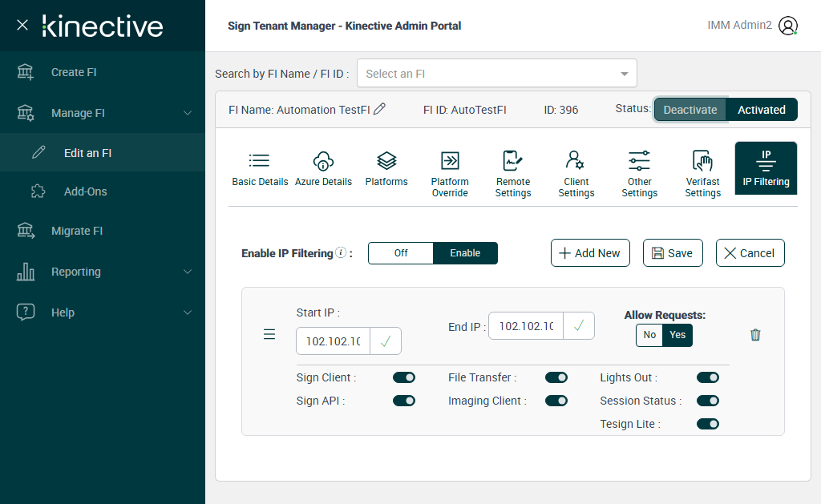Set IP Filtering to Off

(x=401, y=252)
